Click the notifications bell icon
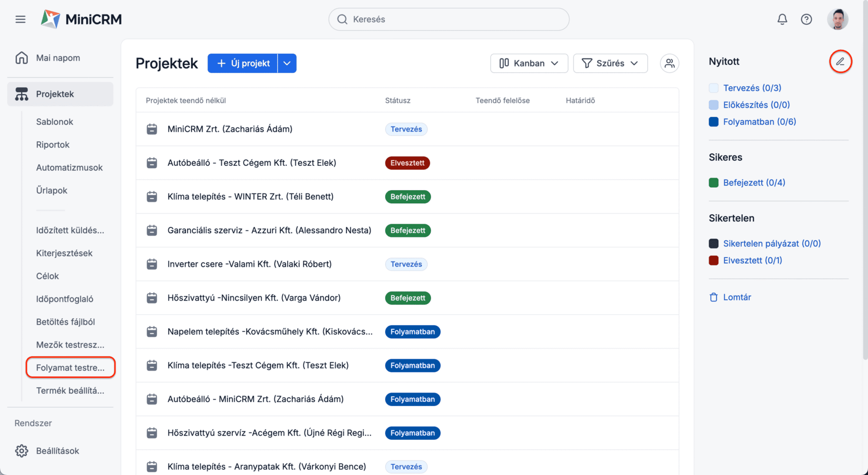The image size is (868, 475). click(x=782, y=19)
